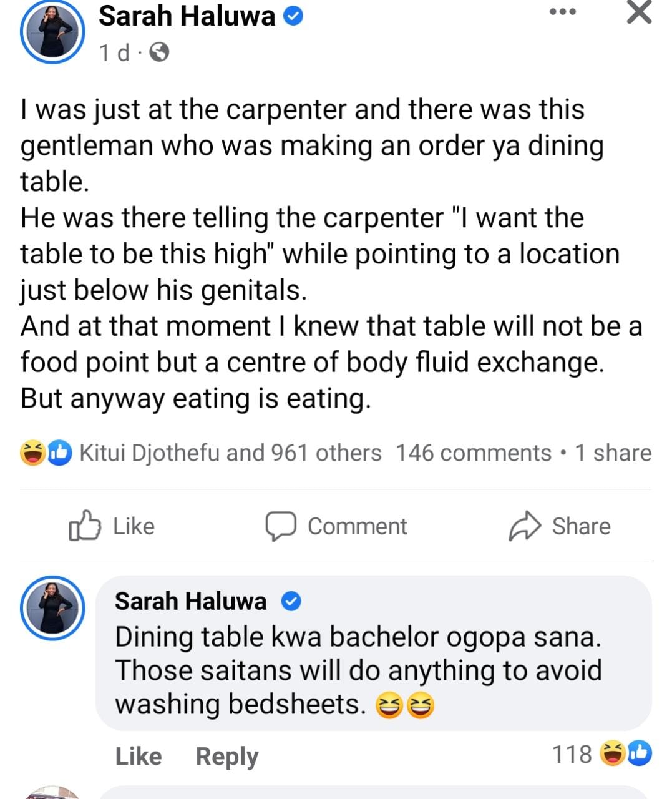Click the Share arrow icon

click(x=524, y=526)
